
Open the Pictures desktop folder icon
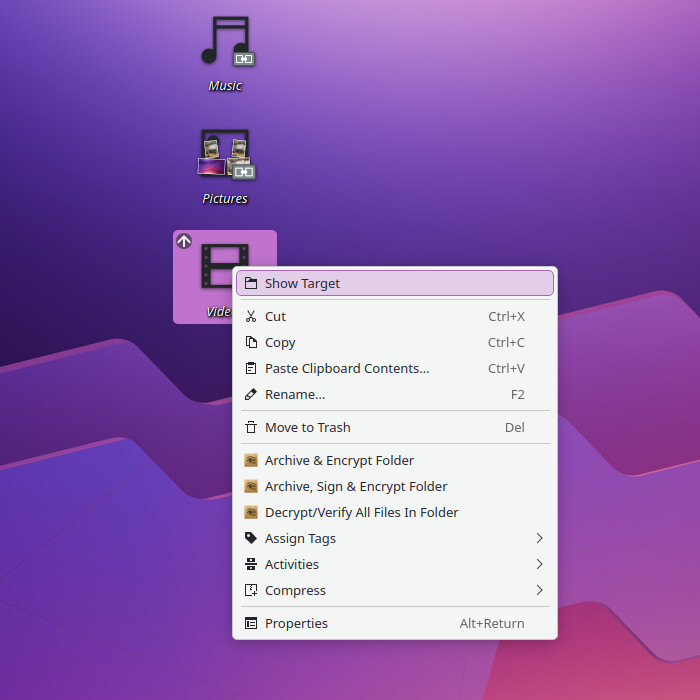pyautogui.click(x=225, y=154)
